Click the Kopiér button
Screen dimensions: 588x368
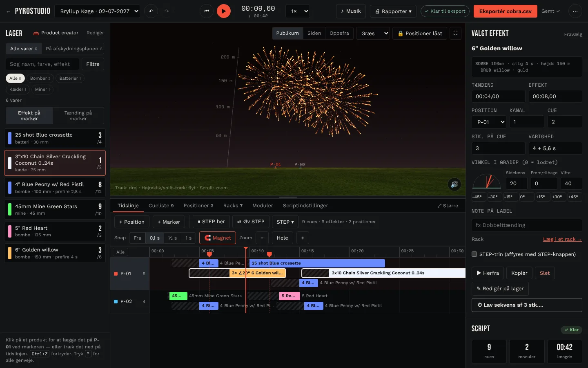tap(519, 273)
